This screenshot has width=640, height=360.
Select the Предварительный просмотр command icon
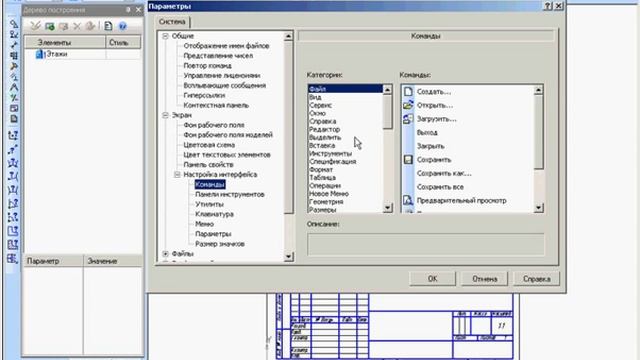(408, 200)
